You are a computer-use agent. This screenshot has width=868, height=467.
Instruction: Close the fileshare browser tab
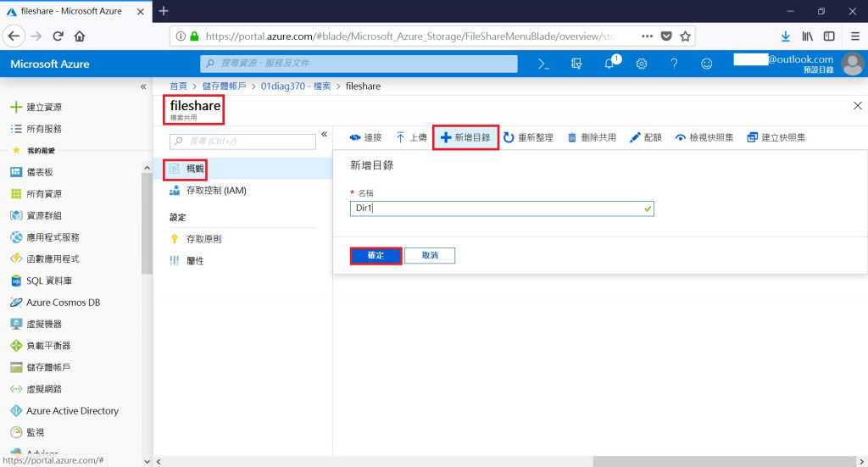pos(141,12)
